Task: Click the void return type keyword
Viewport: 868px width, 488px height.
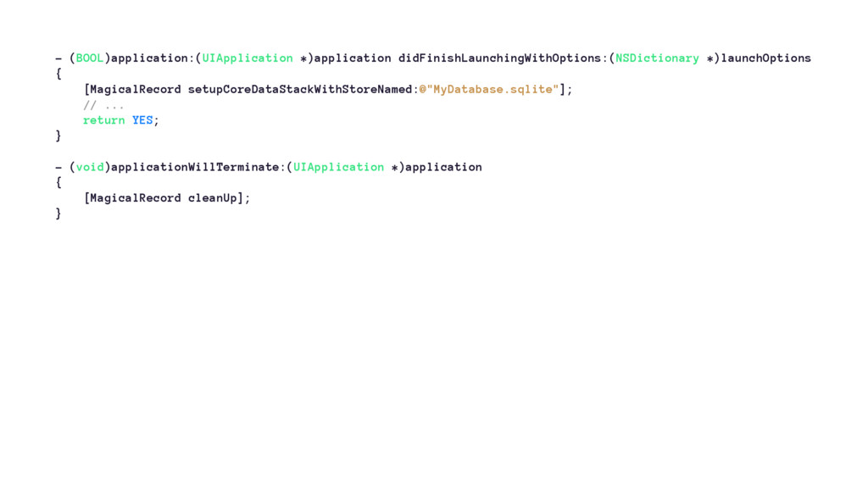Action: (x=90, y=167)
